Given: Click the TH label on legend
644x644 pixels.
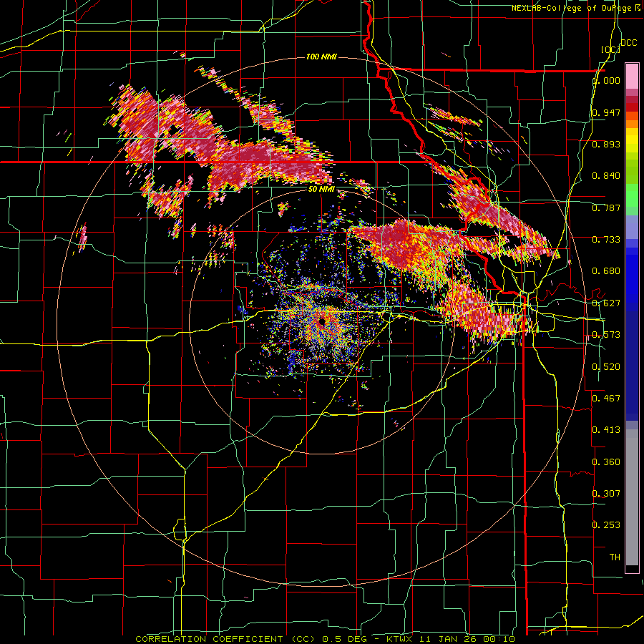Looking at the screenshot, I should 615,557.
